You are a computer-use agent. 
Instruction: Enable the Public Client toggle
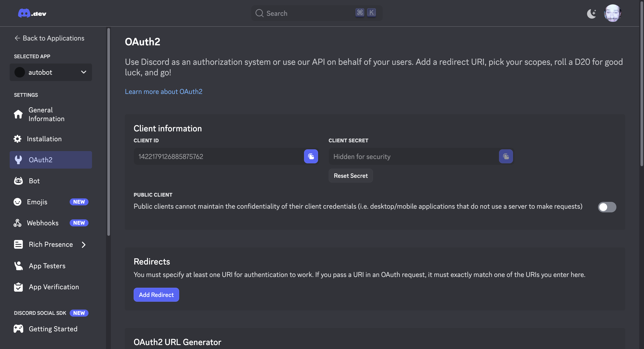(x=607, y=207)
